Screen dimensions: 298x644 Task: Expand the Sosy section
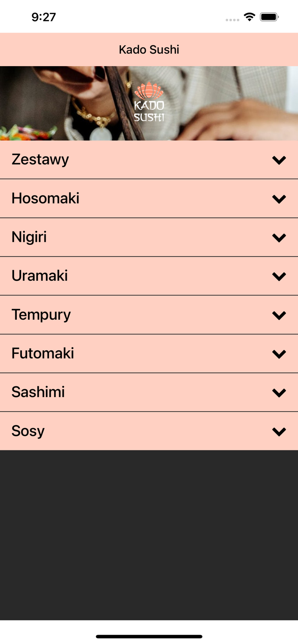(x=149, y=431)
